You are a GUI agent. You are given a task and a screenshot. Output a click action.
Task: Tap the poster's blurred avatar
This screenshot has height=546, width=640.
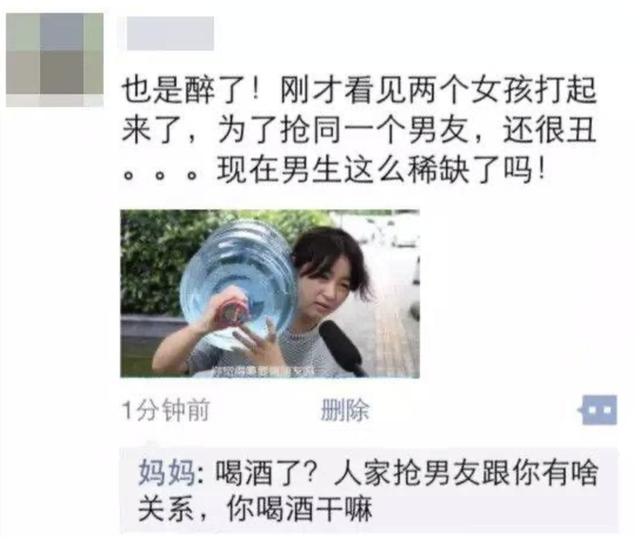pyautogui.click(x=55, y=60)
